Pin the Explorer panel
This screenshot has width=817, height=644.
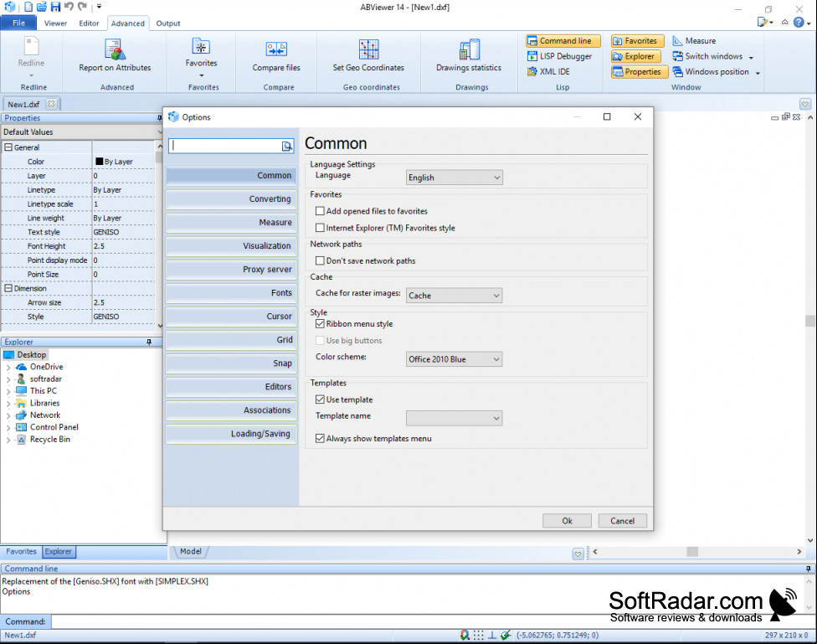coord(149,342)
